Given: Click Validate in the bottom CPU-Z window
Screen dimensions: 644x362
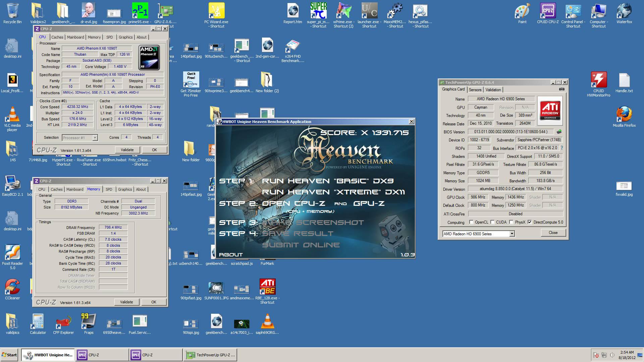Looking at the screenshot, I should [126, 302].
